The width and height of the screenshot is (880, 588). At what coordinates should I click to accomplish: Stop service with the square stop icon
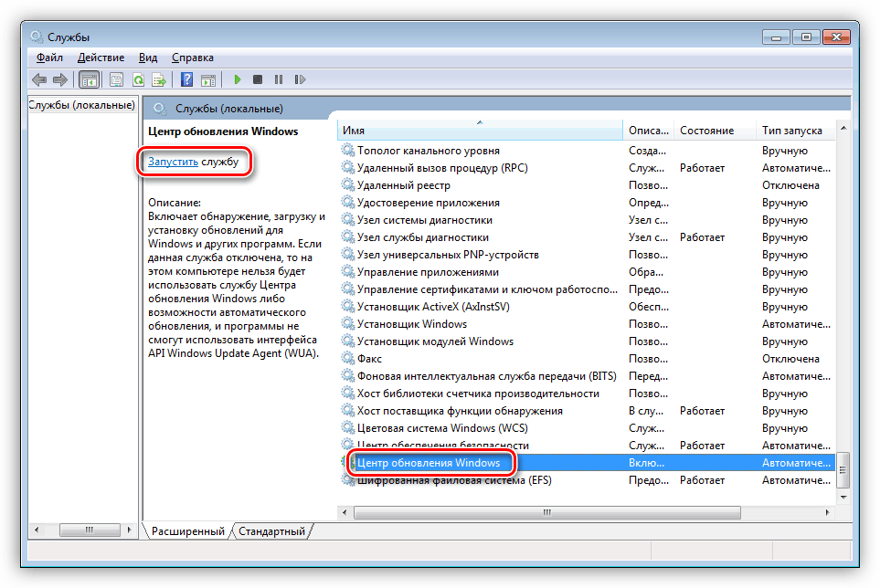click(x=258, y=79)
